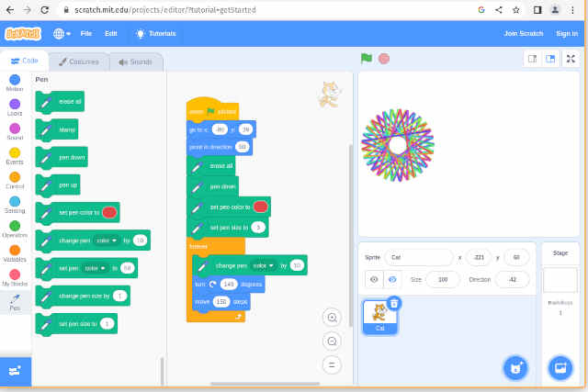Select the Operators block category
The width and height of the screenshot is (588, 392).
pos(15,230)
